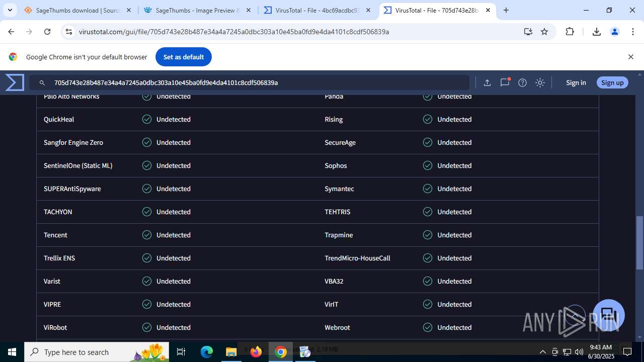Open the notifications chat icon in header

click(x=505, y=82)
